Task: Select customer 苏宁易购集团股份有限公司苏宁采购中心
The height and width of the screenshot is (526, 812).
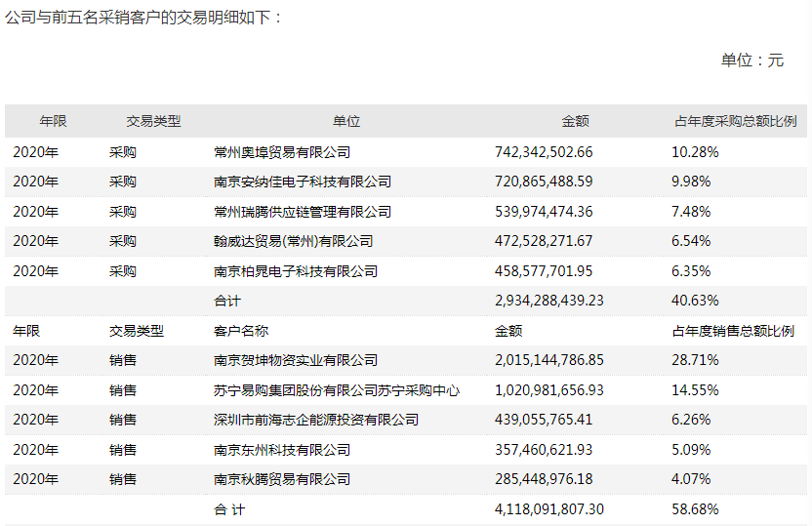Action: [x=337, y=390]
